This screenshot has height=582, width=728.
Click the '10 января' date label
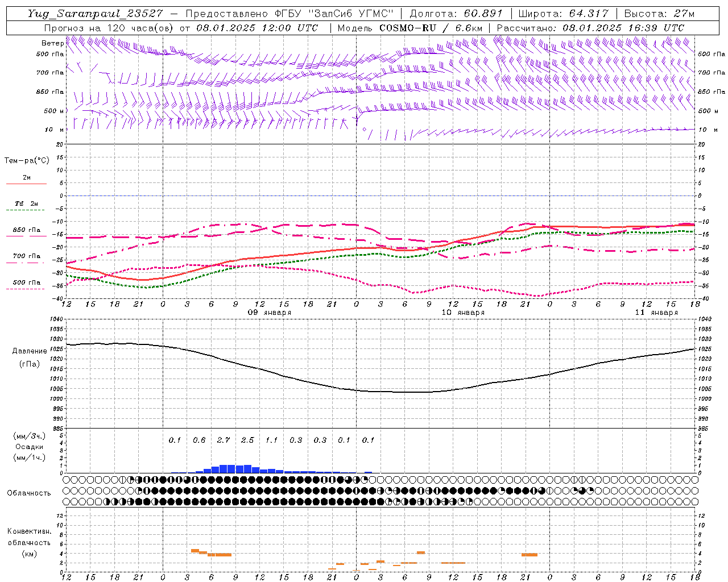tap(463, 313)
